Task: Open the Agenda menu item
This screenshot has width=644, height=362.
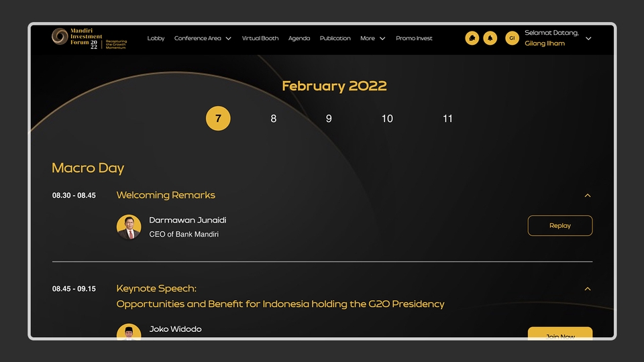Action: click(x=299, y=38)
